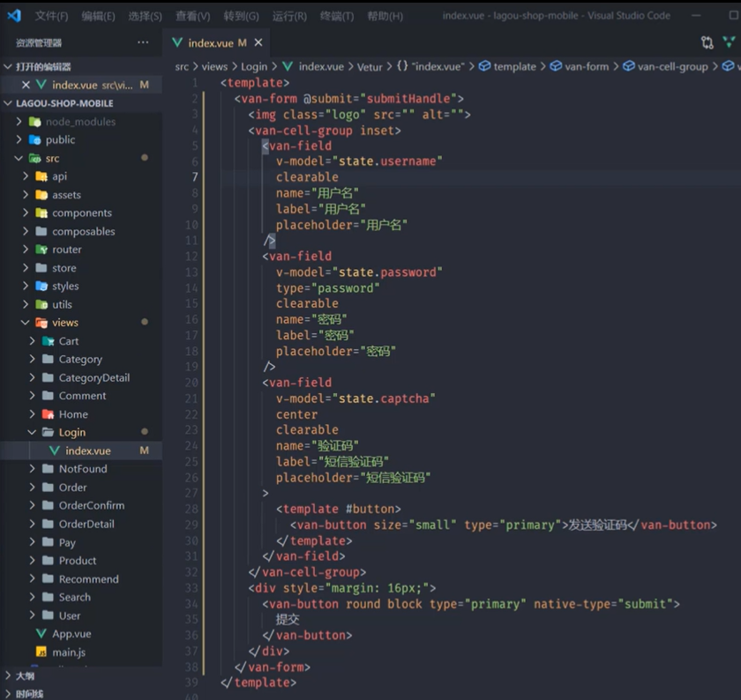
Task: Click the 提交 text on line 35
Action: coord(288,619)
